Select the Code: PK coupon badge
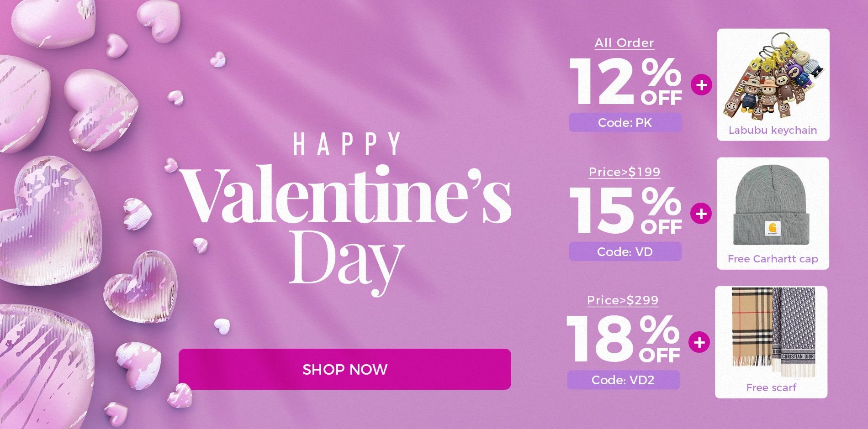This screenshot has height=429, width=868. 625,123
